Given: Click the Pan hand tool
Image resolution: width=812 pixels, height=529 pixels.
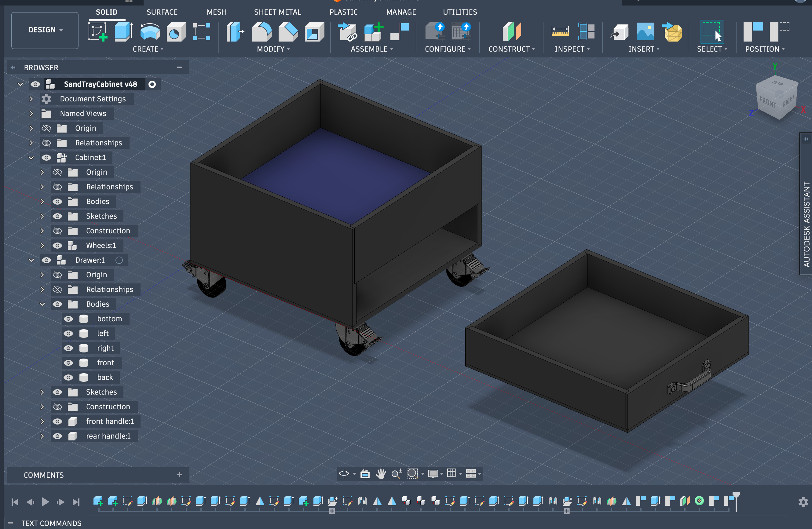Looking at the screenshot, I should 381,473.
